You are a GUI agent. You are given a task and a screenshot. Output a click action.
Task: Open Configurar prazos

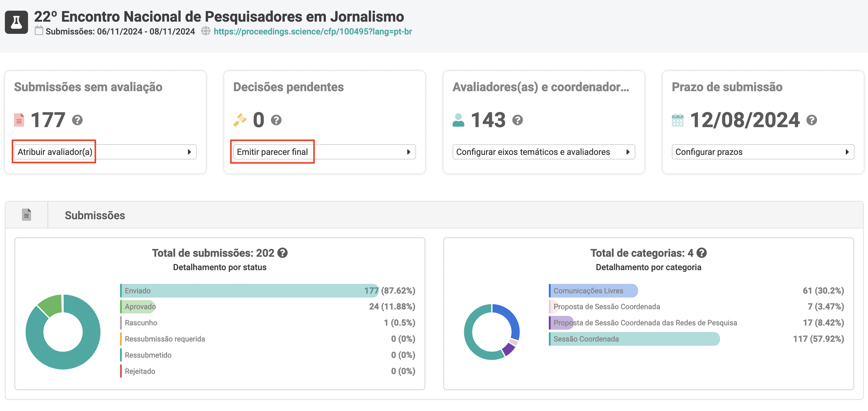click(763, 152)
